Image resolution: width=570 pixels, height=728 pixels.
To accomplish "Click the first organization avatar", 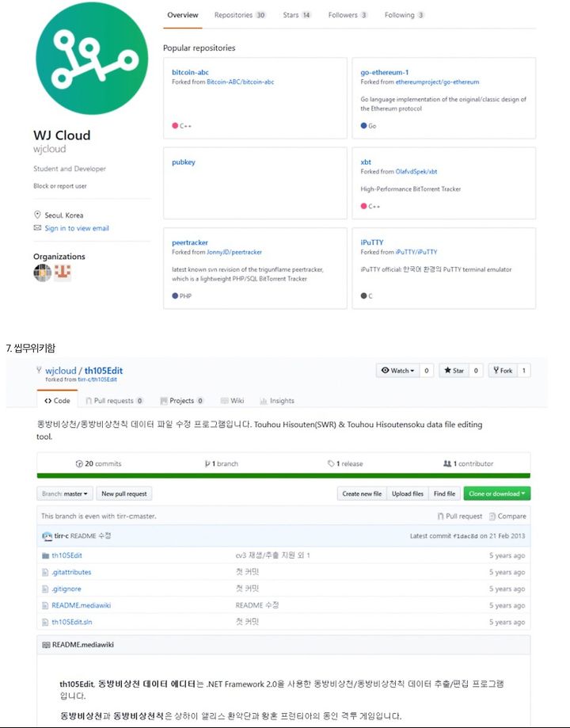I will pyautogui.click(x=42, y=273).
